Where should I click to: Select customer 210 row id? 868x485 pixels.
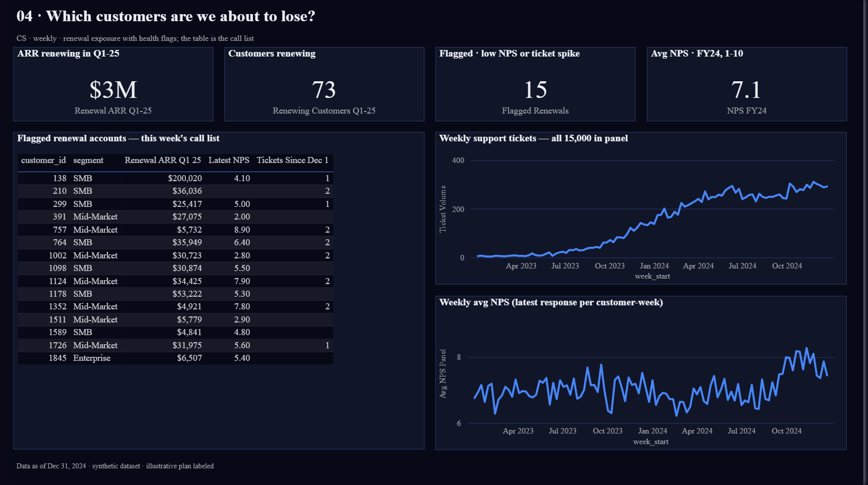[x=60, y=191]
